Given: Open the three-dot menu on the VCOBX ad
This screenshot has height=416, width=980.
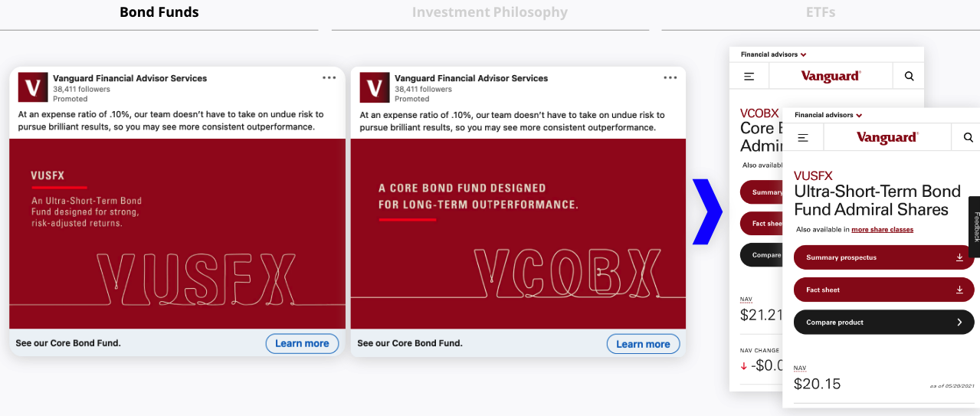Looking at the screenshot, I should (670, 77).
